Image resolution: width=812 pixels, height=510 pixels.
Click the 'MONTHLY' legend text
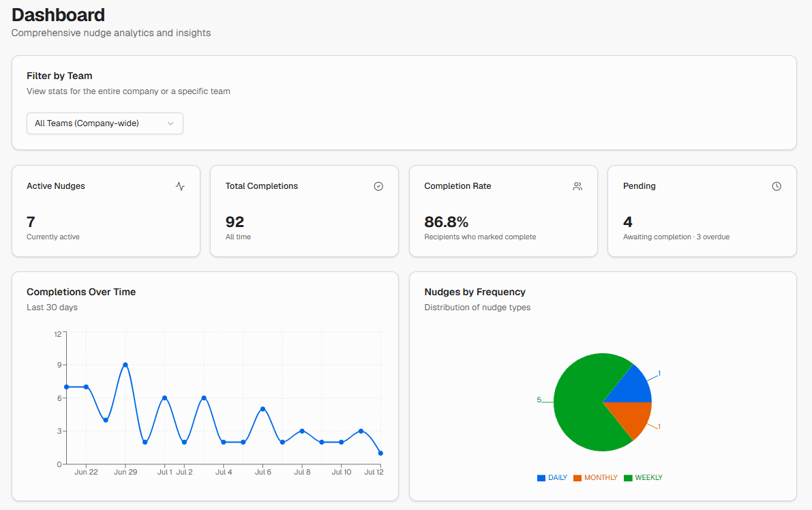pos(601,478)
